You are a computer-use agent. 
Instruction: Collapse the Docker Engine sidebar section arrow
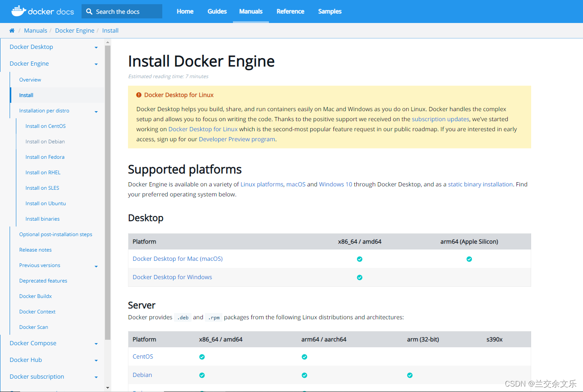96,64
